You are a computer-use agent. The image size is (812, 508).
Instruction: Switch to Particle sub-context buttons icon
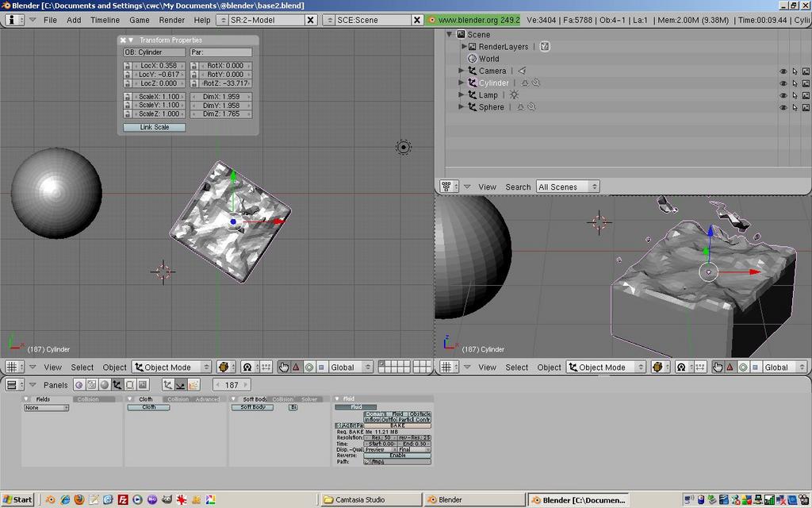click(193, 385)
